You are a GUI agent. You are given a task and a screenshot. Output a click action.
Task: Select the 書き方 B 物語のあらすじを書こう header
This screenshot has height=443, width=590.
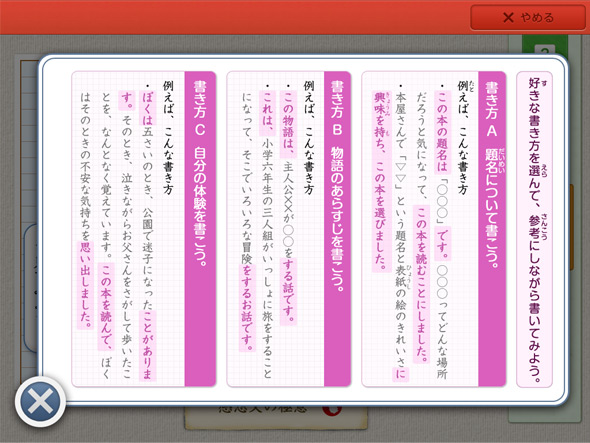(x=337, y=228)
